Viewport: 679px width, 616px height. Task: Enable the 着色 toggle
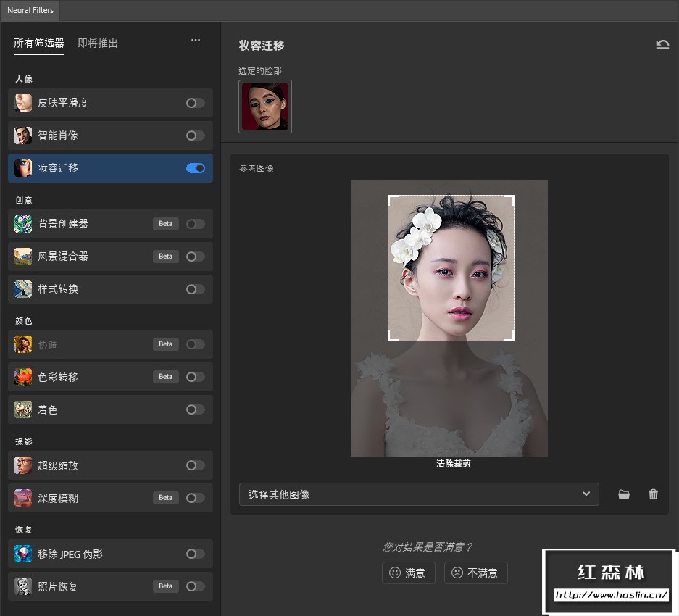(x=196, y=409)
